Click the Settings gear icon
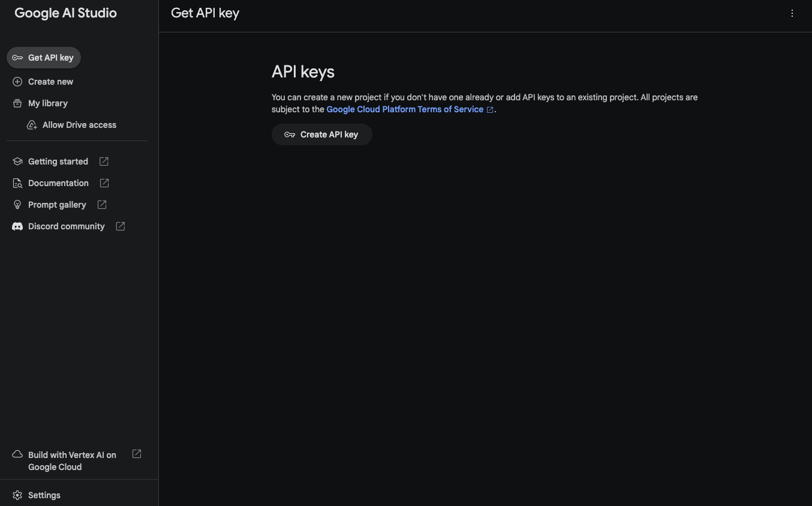This screenshot has width=812, height=506. (x=17, y=495)
